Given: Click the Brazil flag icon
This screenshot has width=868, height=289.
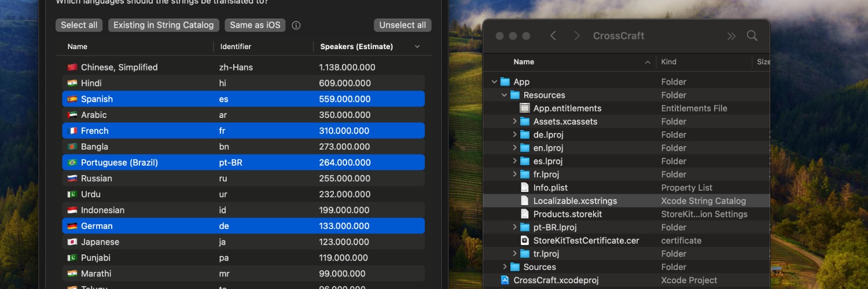Looking at the screenshot, I should 72,163.
